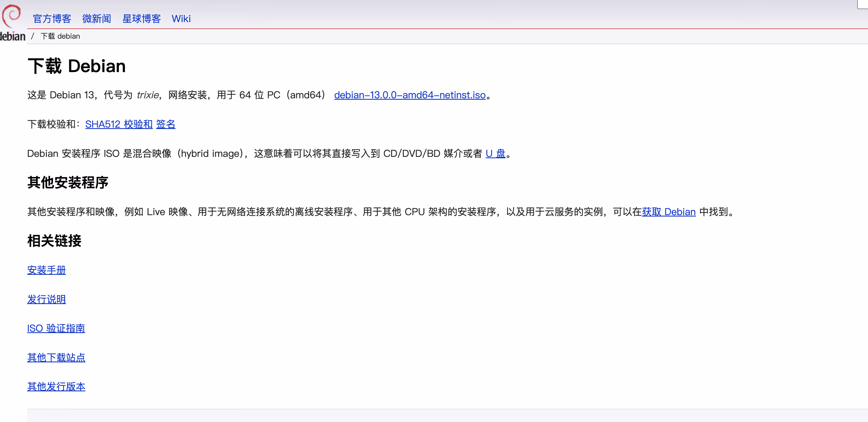Download debian-13.0.0-amd64-netinst.iso

click(x=410, y=95)
